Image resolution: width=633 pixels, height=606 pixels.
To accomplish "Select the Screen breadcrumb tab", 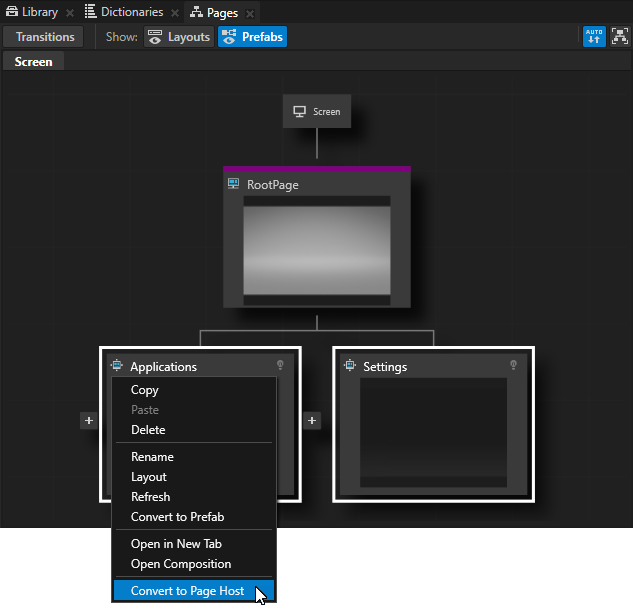I will (x=33, y=62).
